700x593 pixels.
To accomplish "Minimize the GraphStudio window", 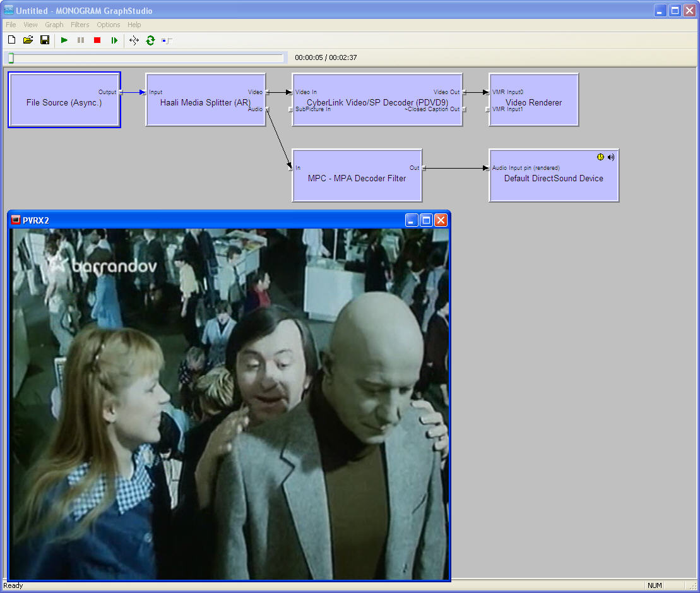I will coord(660,10).
